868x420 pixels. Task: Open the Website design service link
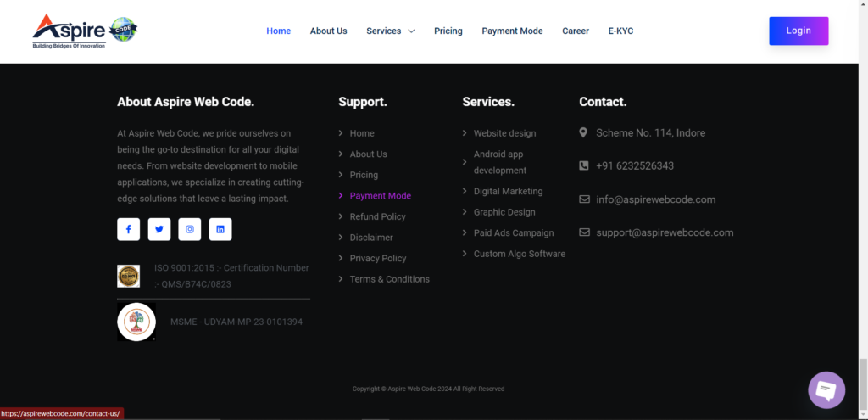point(505,133)
